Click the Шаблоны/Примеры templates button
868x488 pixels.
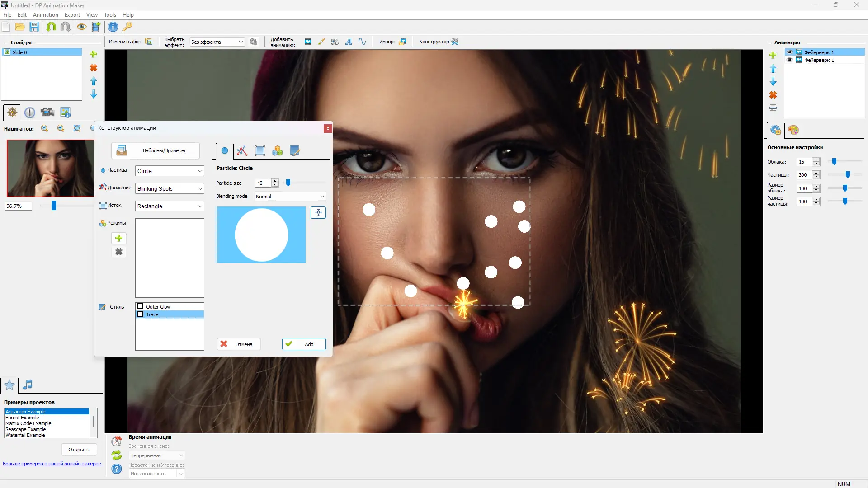pyautogui.click(x=156, y=151)
